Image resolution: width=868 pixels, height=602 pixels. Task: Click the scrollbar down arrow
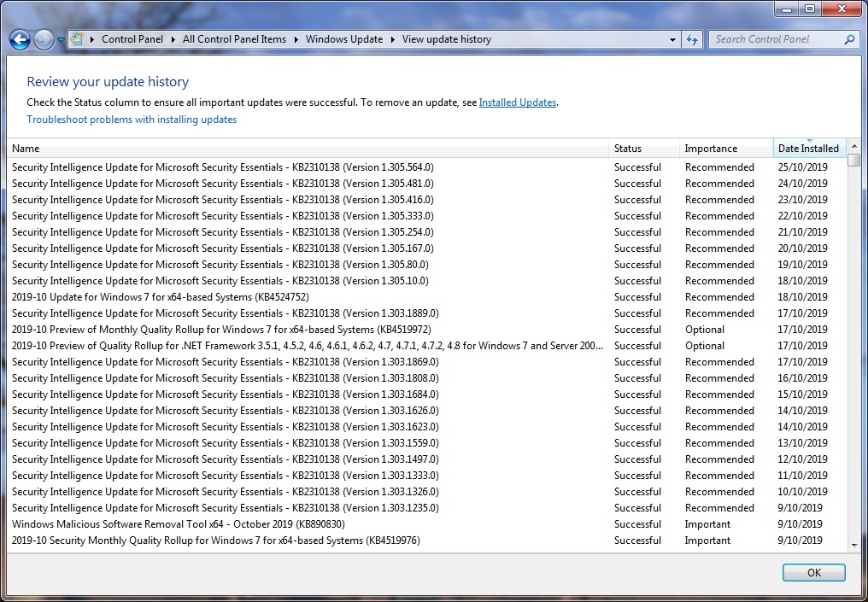(x=854, y=545)
